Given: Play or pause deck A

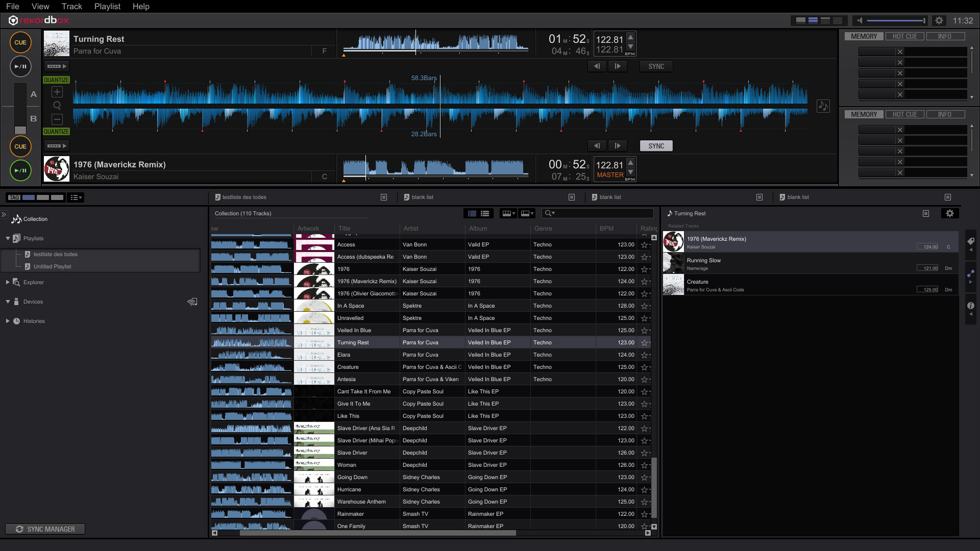Looking at the screenshot, I should pos(20,66).
